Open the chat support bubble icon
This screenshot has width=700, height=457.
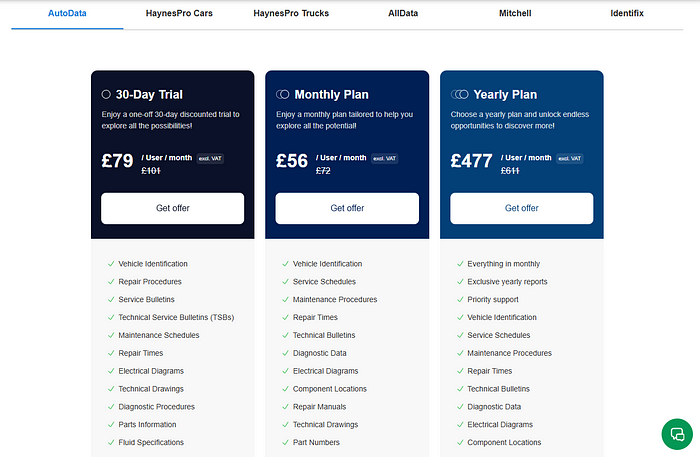point(677,434)
